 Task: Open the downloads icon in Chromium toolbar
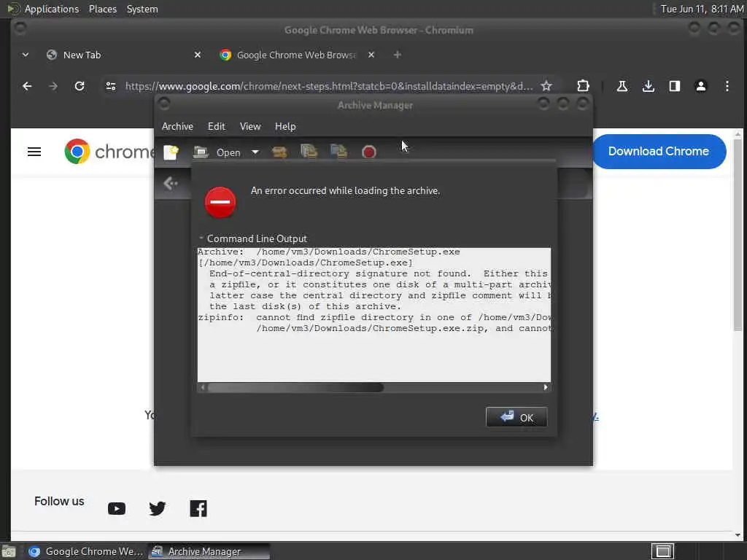point(649,86)
